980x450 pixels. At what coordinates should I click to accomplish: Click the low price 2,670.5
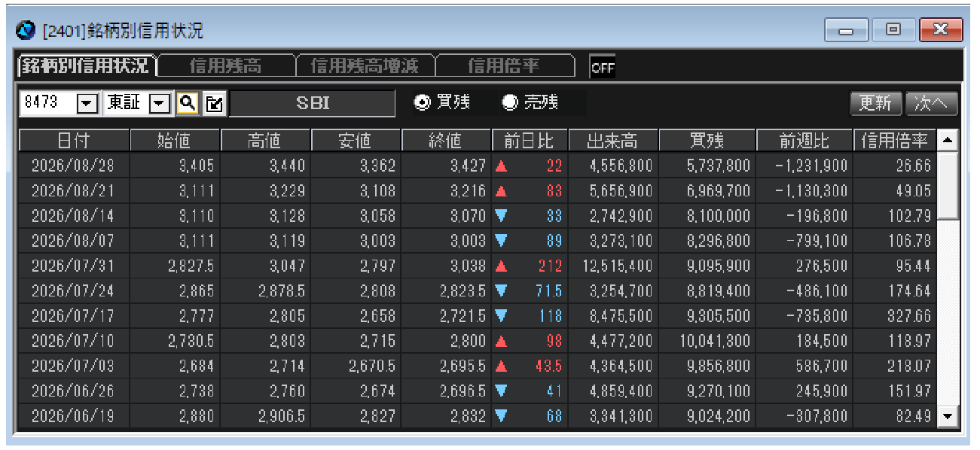point(372,365)
